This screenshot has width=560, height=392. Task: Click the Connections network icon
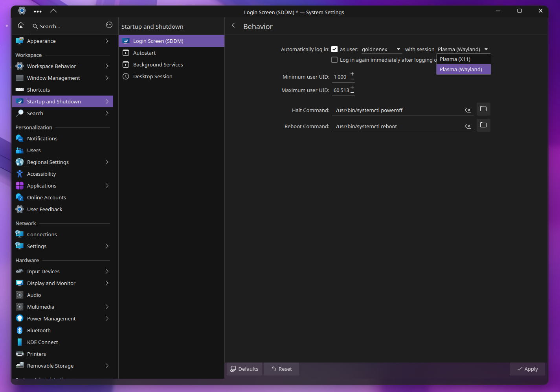(x=20, y=234)
